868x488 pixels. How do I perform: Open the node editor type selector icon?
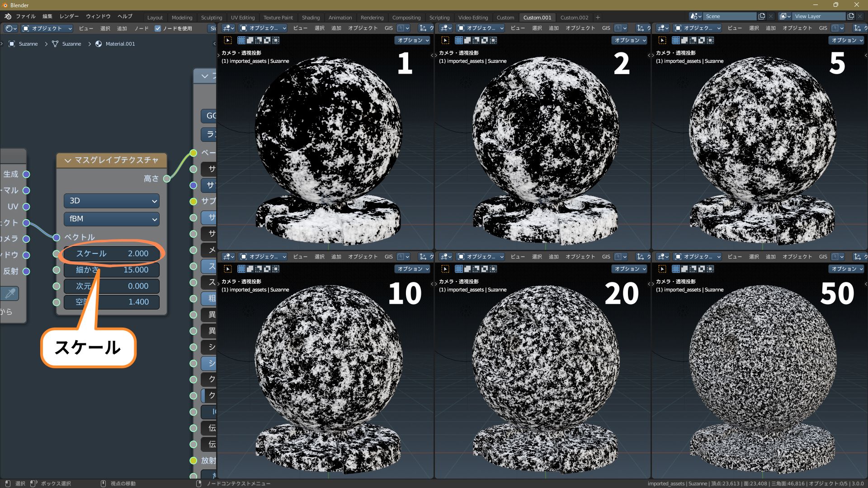click(11, 28)
